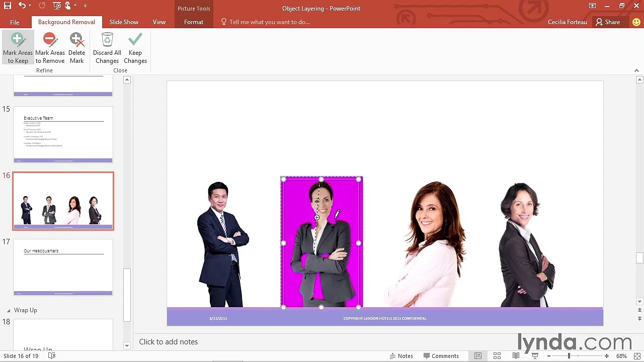
Task: Toggle the Comments pane
Action: 441,356
